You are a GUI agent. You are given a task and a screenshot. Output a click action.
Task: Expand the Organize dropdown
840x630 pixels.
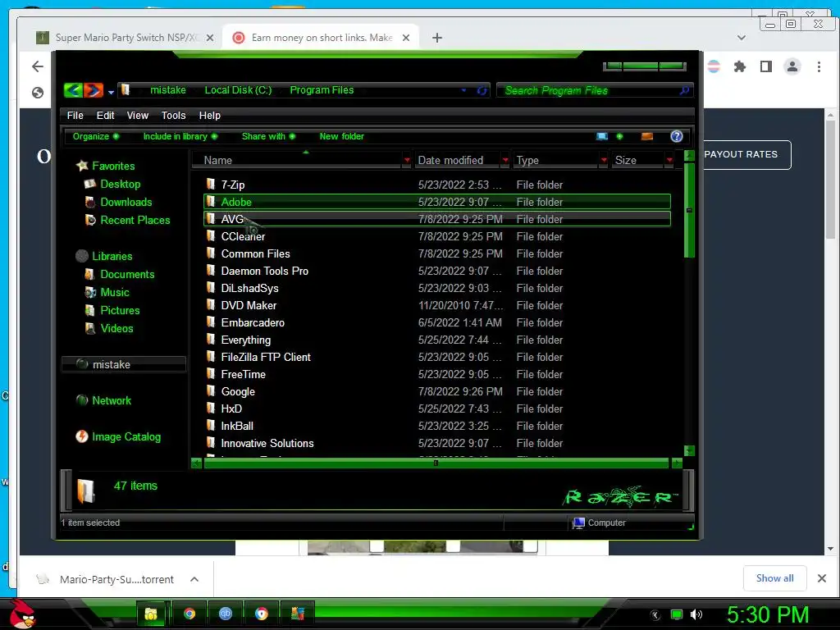pyautogui.click(x=95, y=136)
